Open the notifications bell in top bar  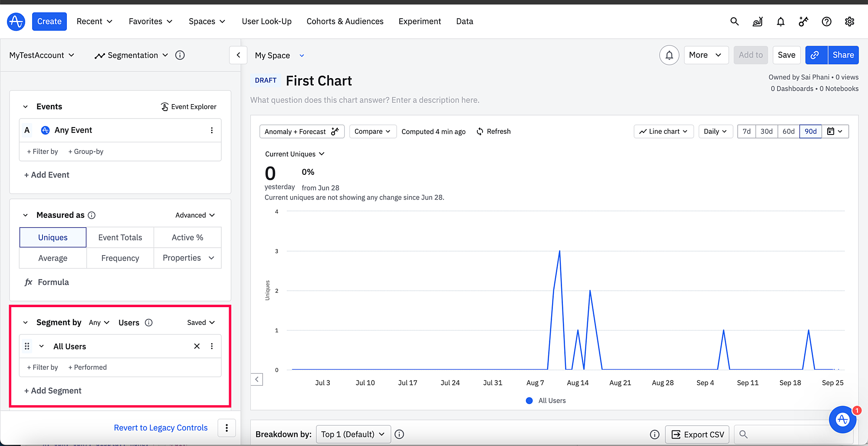tap(780, 21)
